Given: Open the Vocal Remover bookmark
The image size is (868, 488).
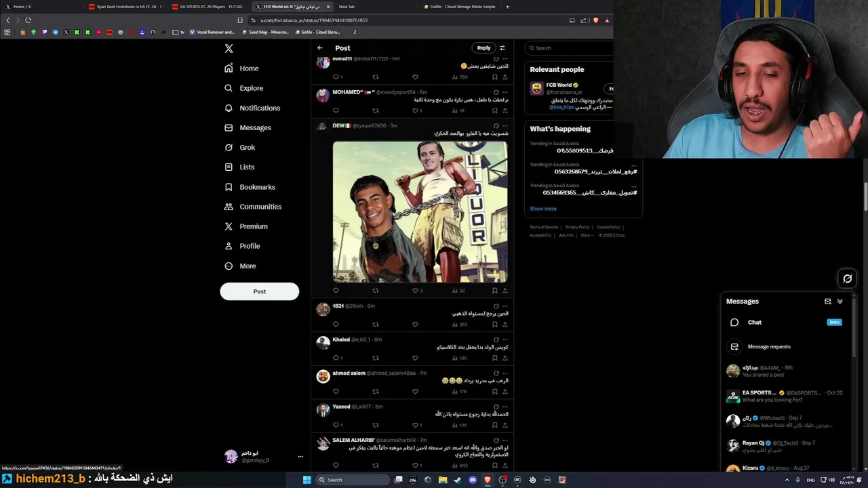Looking at the screenshot, I should click(212, 32).
